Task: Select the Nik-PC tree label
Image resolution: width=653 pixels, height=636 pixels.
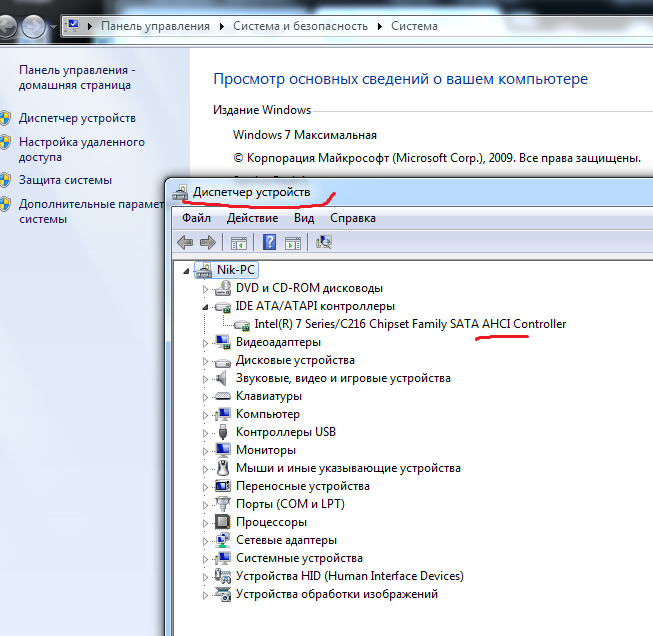Action: pos(236,270)
